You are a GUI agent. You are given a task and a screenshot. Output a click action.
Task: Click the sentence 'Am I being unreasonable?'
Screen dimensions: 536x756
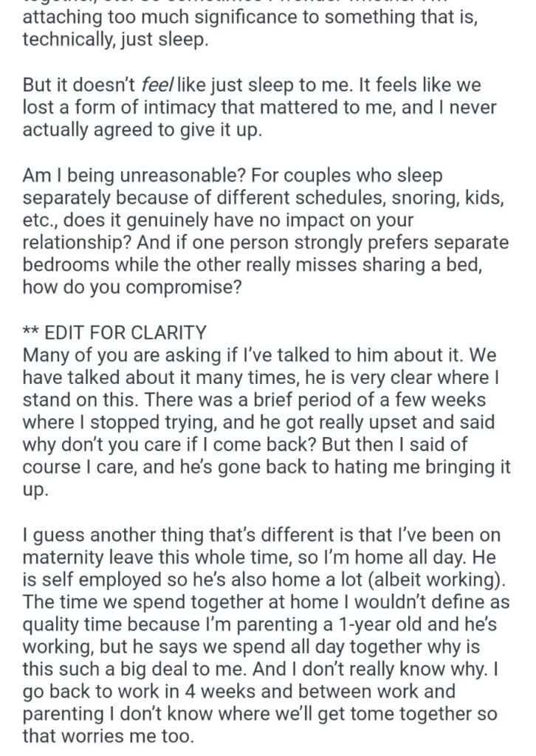click(x=134, y=176)
